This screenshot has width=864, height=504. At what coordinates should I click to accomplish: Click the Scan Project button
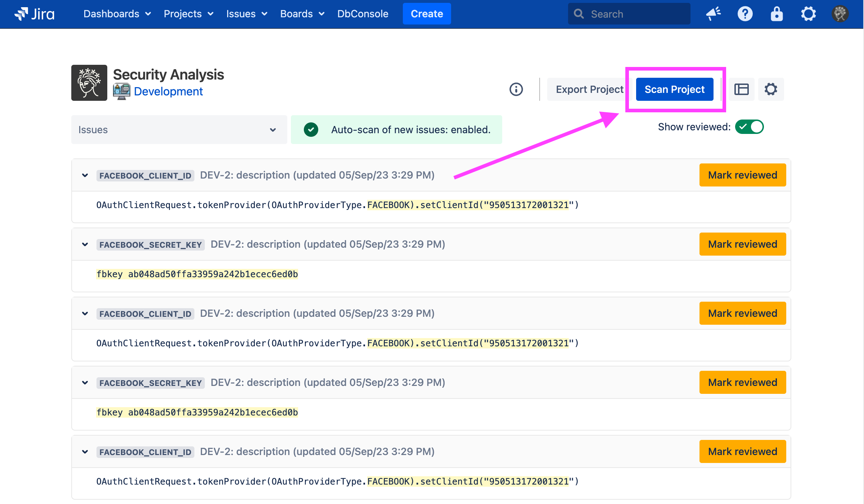click(674, 89)
